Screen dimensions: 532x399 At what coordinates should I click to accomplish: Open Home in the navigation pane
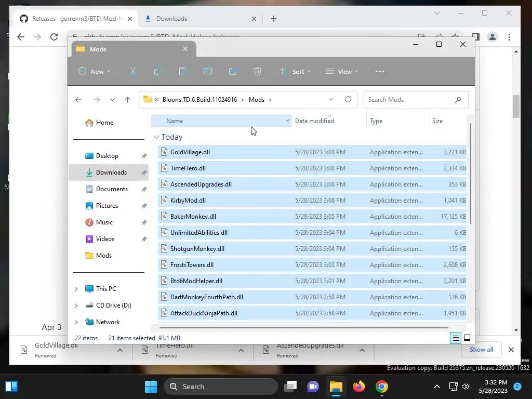pos(99,123)
